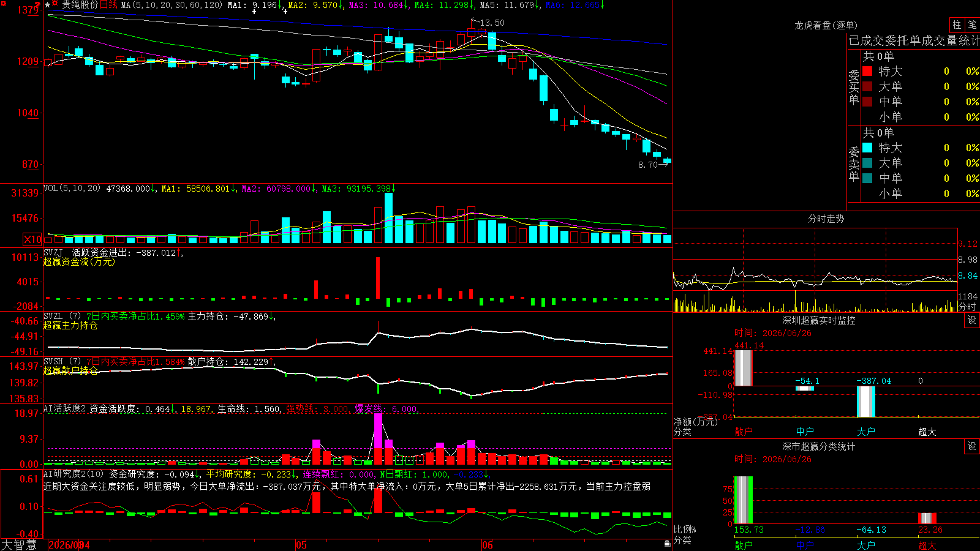The width and height of the screenshot is (980, 551).
Task: Click the 441.14 散户 bar in 实时监控
Action: [x=744, y=368]
